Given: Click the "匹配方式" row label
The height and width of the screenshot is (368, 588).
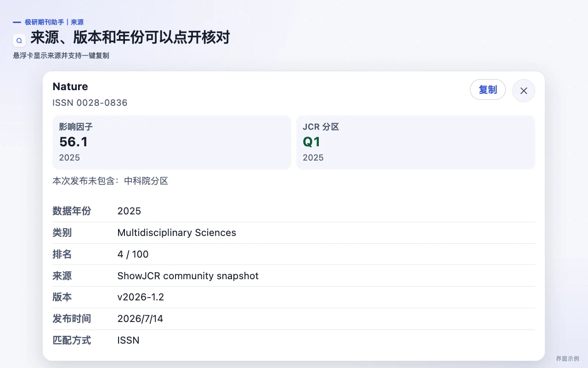Looking at the screenshot, I should (72, 340).
